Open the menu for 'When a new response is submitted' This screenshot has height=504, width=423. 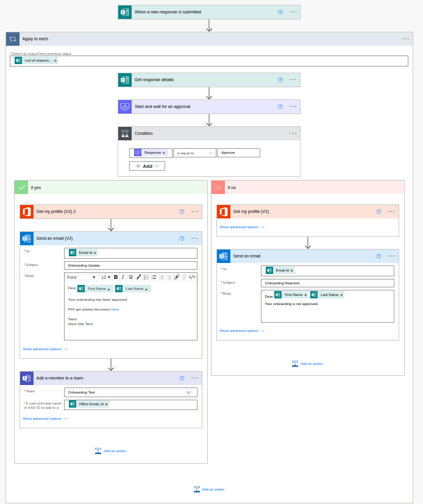point(294,12)
